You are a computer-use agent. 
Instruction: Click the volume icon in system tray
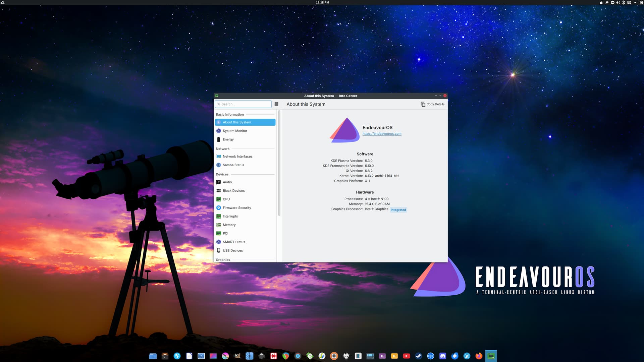click(618, 2)
